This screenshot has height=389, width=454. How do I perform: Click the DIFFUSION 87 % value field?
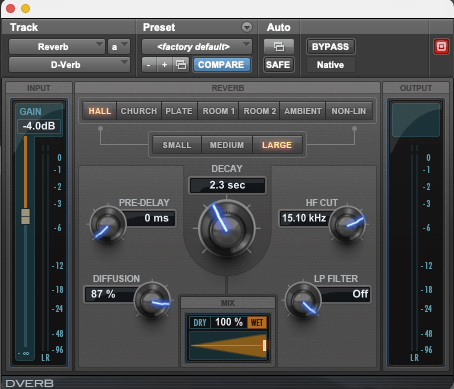110,294
